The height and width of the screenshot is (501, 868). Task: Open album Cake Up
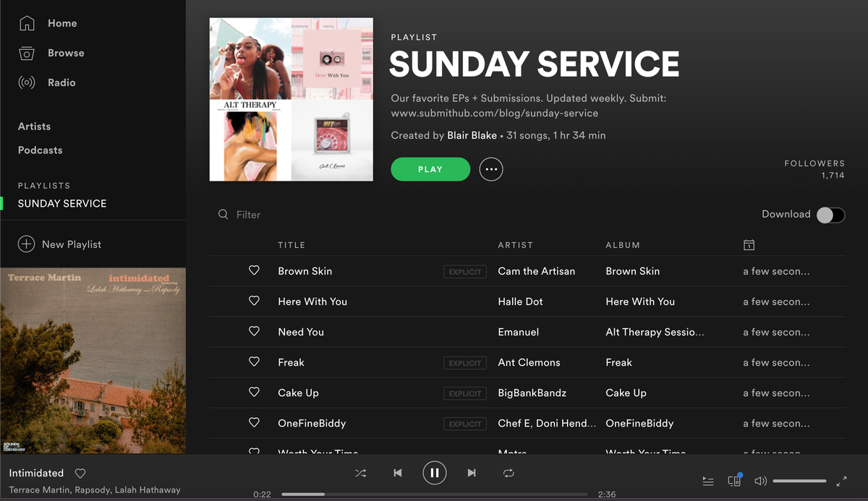coord(626,393)
